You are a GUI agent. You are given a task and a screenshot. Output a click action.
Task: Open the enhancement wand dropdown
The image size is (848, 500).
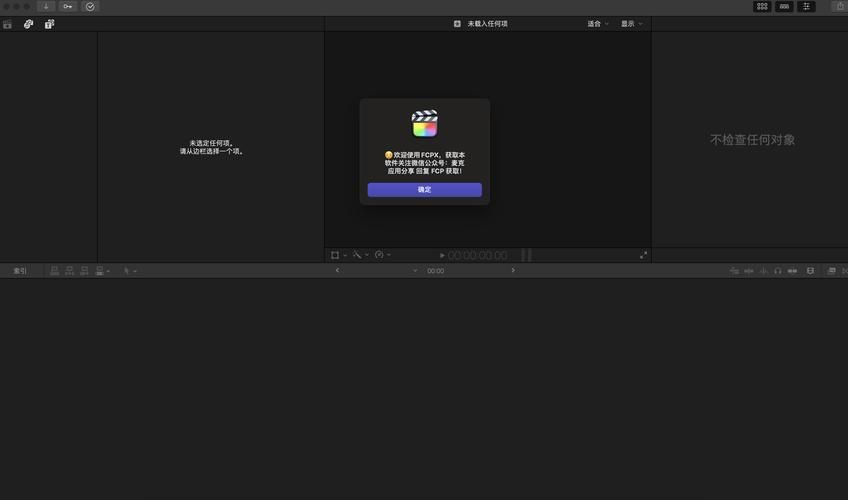pos(361,255)
